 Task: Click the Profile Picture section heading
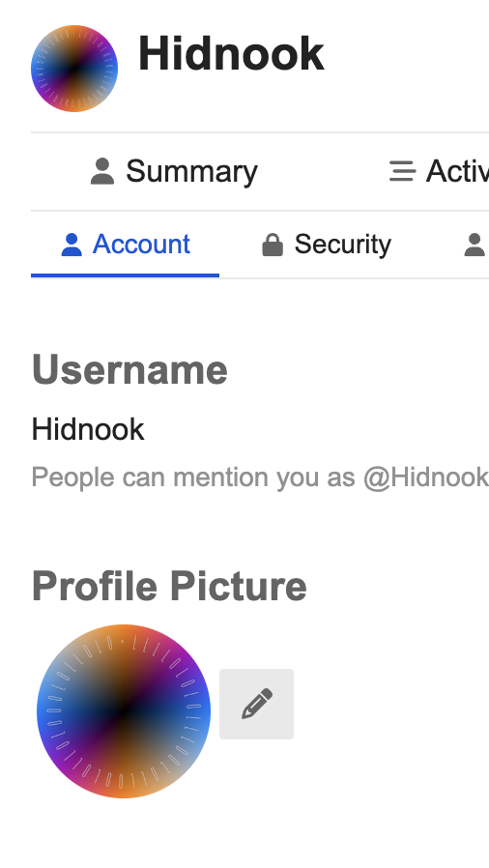coord(169,586)
